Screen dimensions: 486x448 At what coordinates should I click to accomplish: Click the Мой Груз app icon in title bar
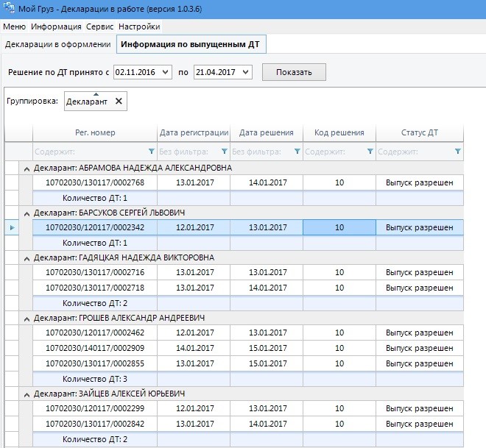pos(8,9)
